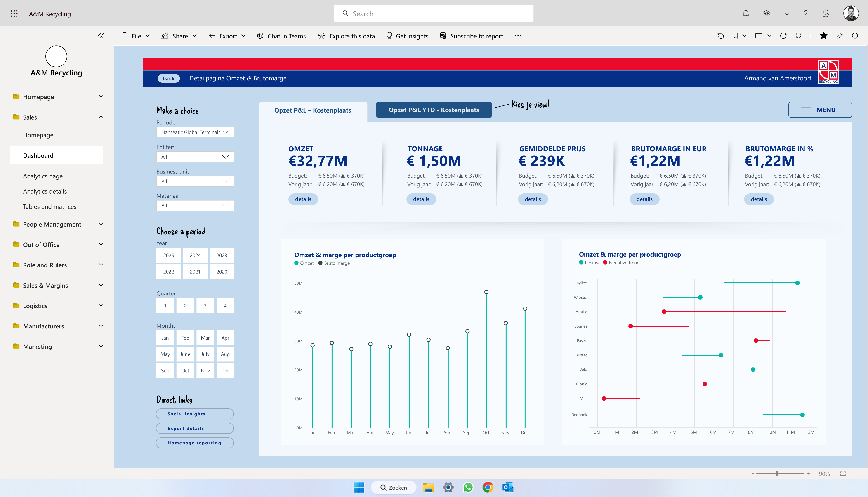Image resolution: width=868 pixels, height=497 pixels.
Task: Click the back button in header
Action: click(x=169, y=78)
